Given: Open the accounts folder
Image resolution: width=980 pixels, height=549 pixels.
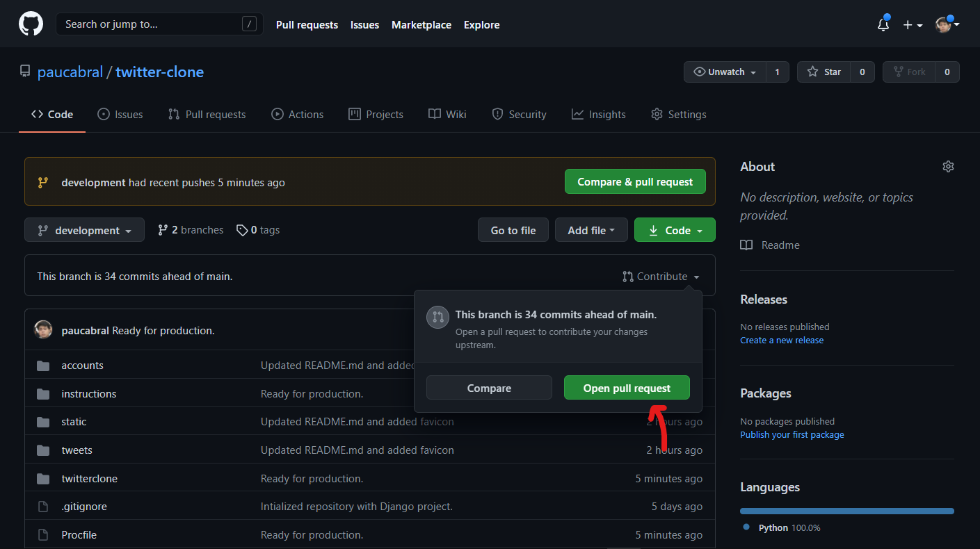Looking at the screenshot, I should click(x=82, y=366).
